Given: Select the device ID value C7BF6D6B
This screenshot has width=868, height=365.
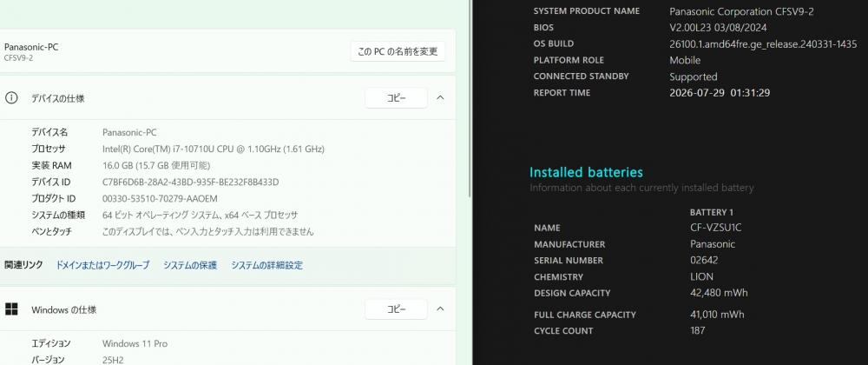Looking at the screenshot, I should pos(190,182).
